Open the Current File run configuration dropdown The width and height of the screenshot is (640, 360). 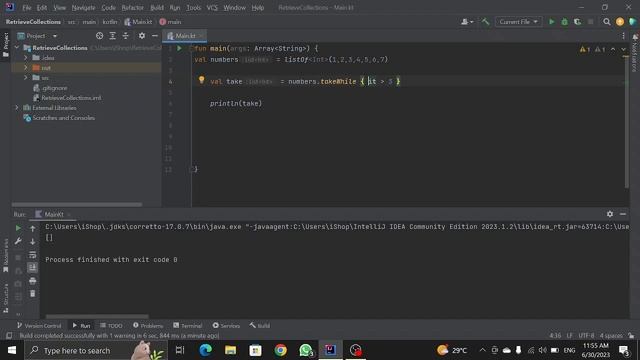518,22
